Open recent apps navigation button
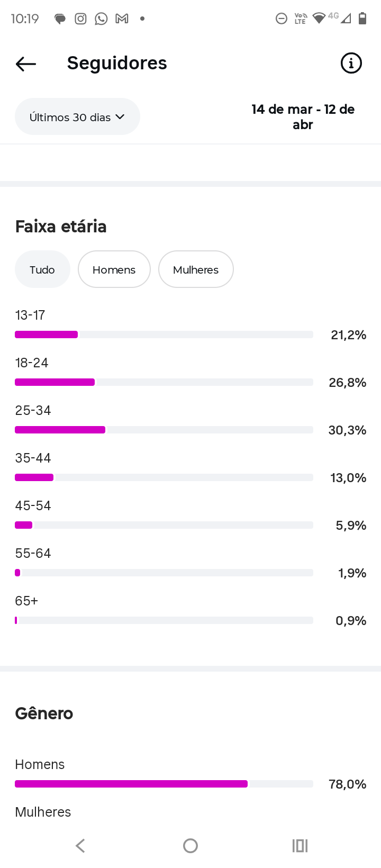Screen dimensions: 381x868 pos(300,846)
